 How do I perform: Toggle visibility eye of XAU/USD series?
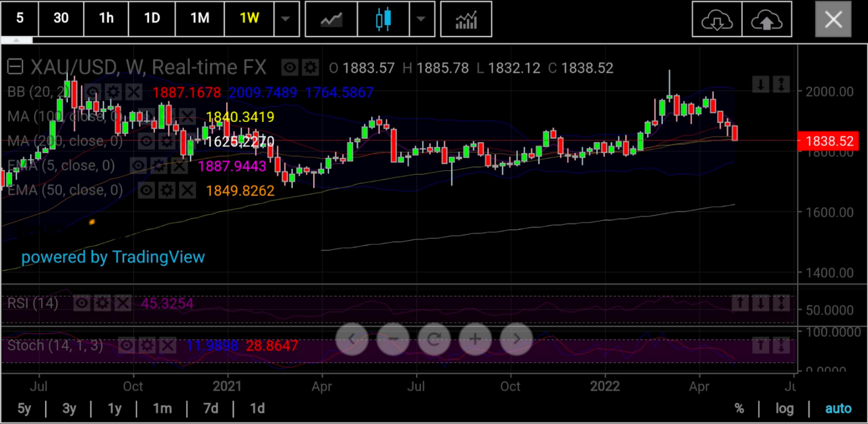(289, 68)
